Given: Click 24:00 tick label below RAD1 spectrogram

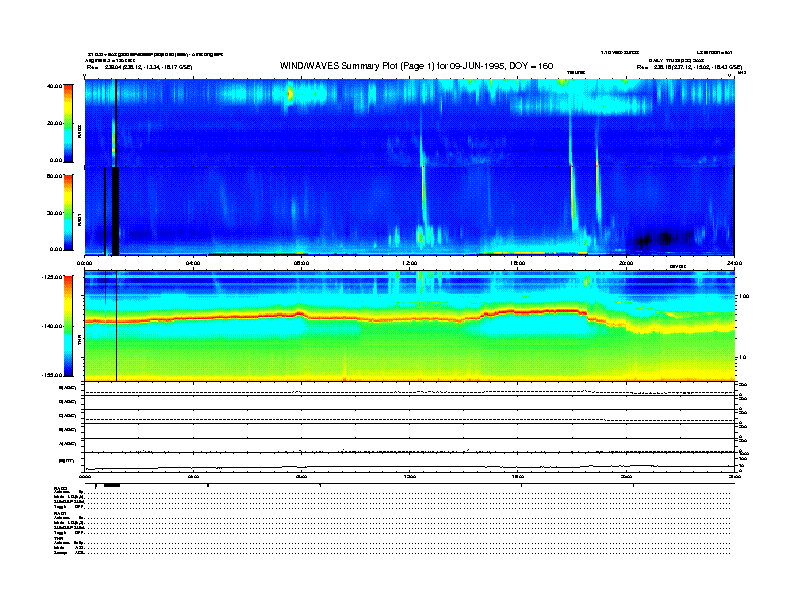Looking at the screenshot, I should click(x=734, y=263).
